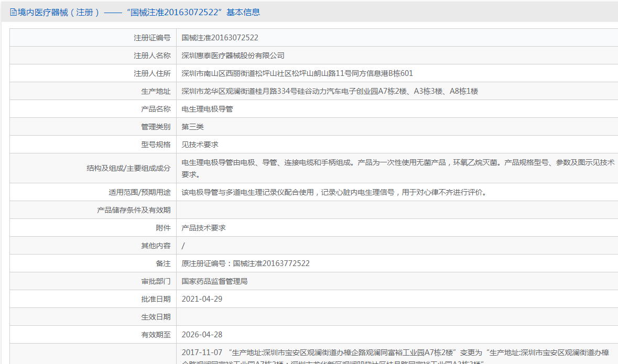
Task: Click the structure description starting 电生理电极导管由电极
Action: 398,168
